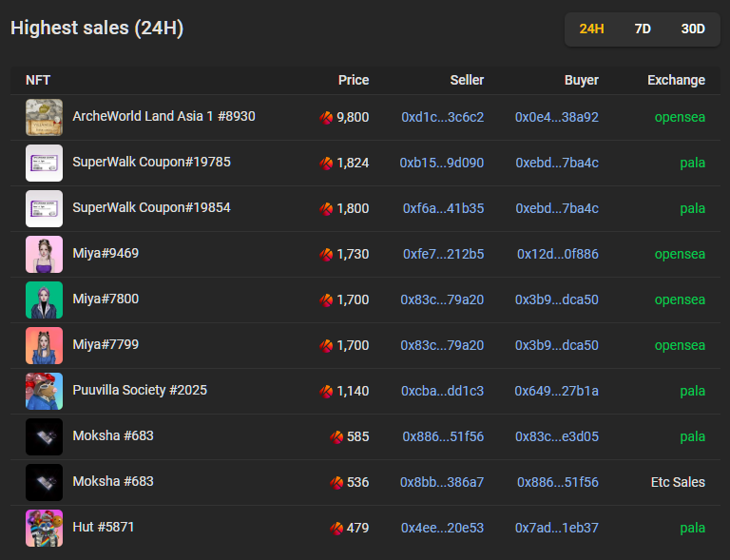
Task: Click the Klay token icon beside 479
Action: click(x=336, y=528)
